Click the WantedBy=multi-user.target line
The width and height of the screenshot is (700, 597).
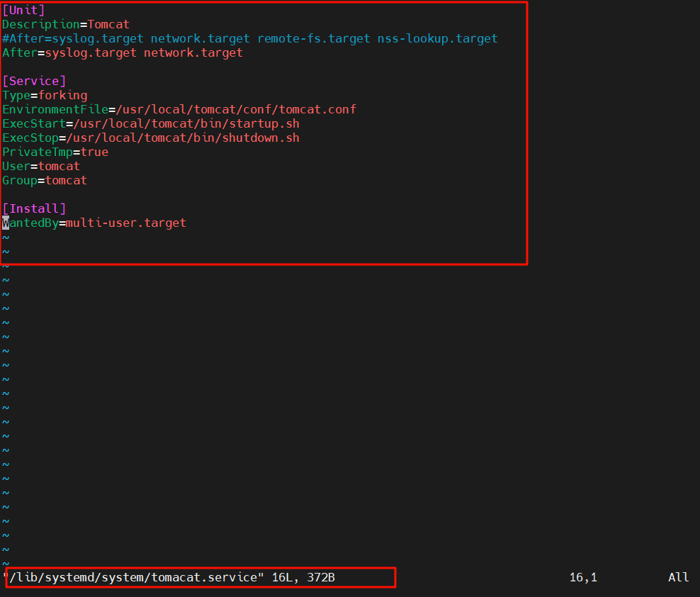pos(94,223)
